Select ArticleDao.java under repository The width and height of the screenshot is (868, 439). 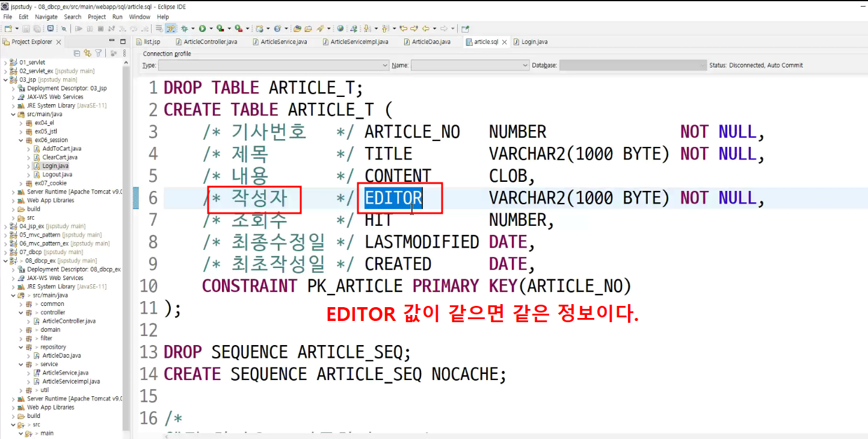61,355
